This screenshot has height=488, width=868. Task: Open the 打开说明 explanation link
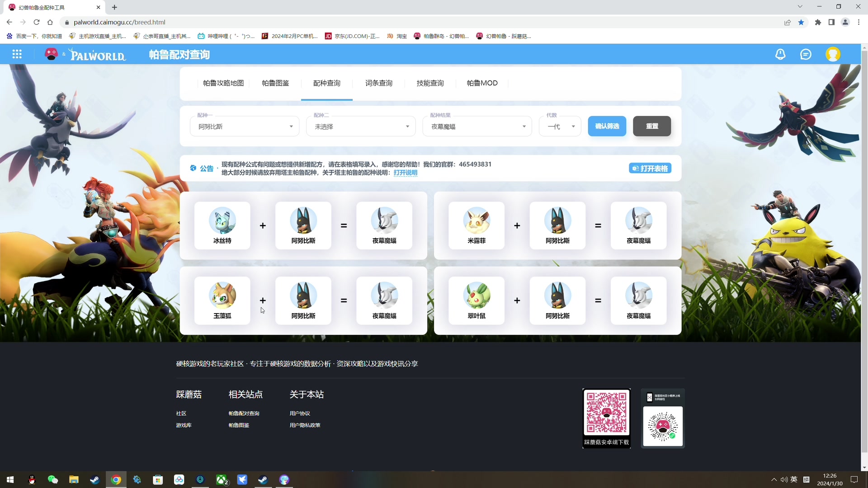pos(405,173)
